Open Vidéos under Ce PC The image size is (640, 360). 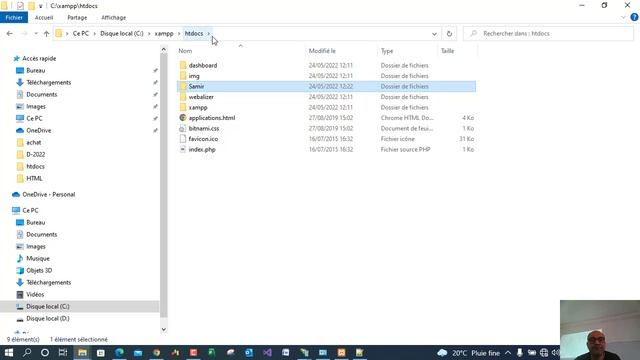35,295
